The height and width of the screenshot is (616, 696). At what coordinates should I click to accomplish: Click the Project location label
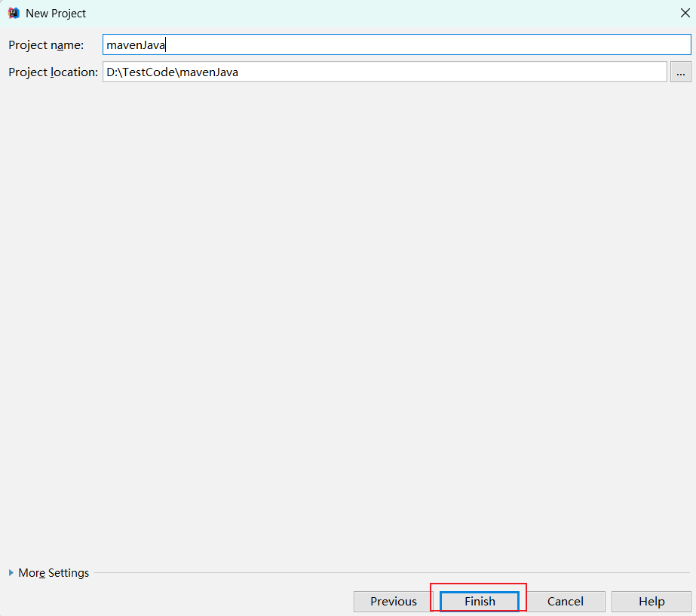(54, 72)
